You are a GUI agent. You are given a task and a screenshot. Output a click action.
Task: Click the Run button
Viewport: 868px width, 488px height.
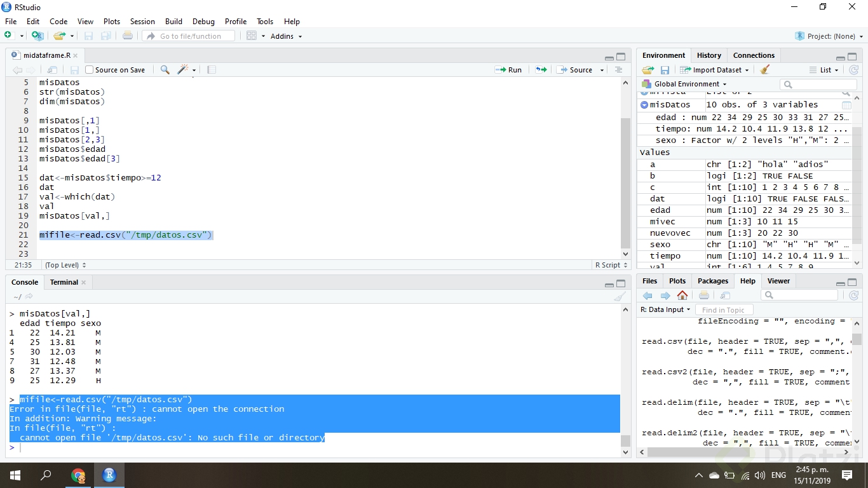(508, 70)
